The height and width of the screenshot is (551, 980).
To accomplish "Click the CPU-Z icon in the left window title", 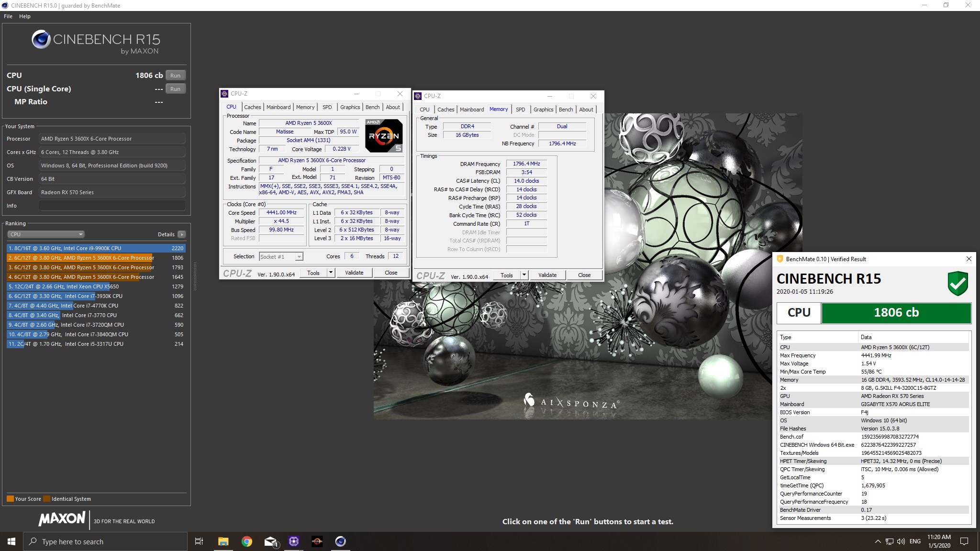I will pyautogui.click(x=224, y=94).
